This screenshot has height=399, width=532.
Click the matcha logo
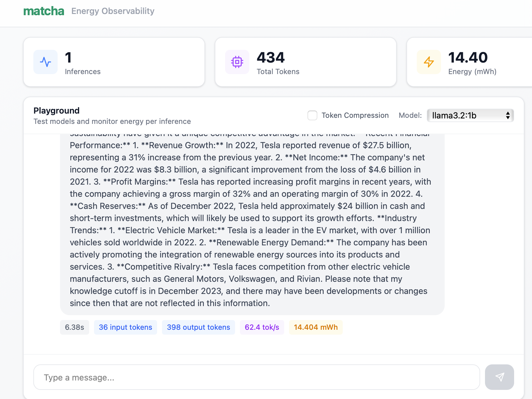pyautogui.click(x=44, y=11)
